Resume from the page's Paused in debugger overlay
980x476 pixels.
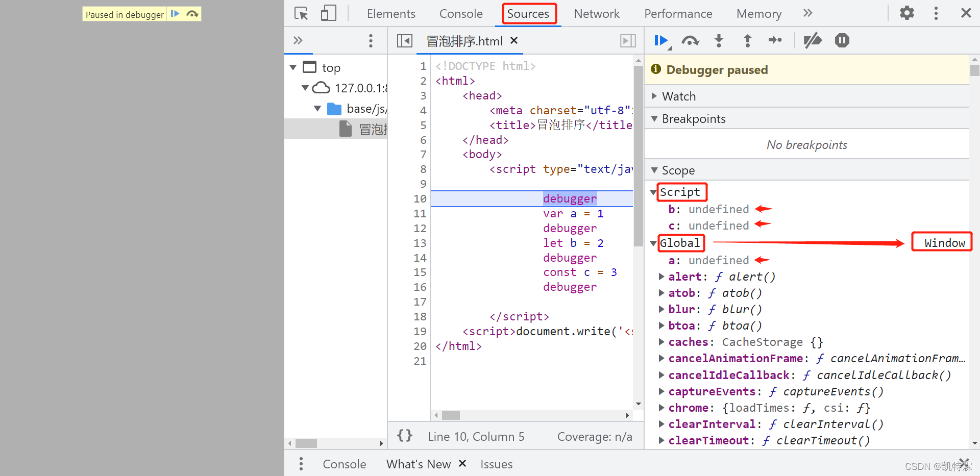(175, 14)
